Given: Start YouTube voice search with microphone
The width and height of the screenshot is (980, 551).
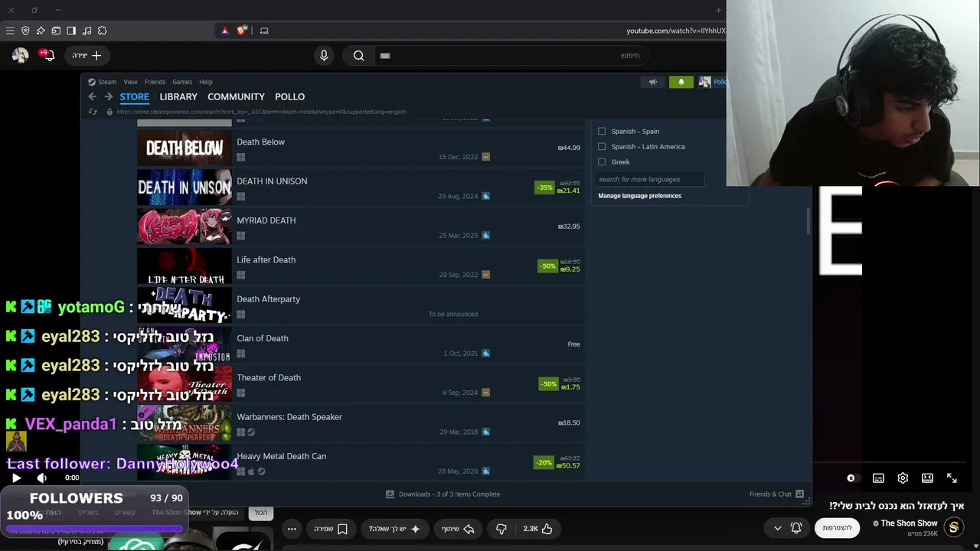Looking at the screenshot, I should (324, 55).
